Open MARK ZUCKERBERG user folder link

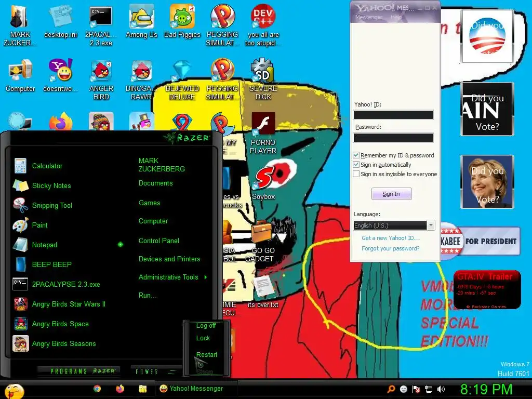(x=162, y=165)
